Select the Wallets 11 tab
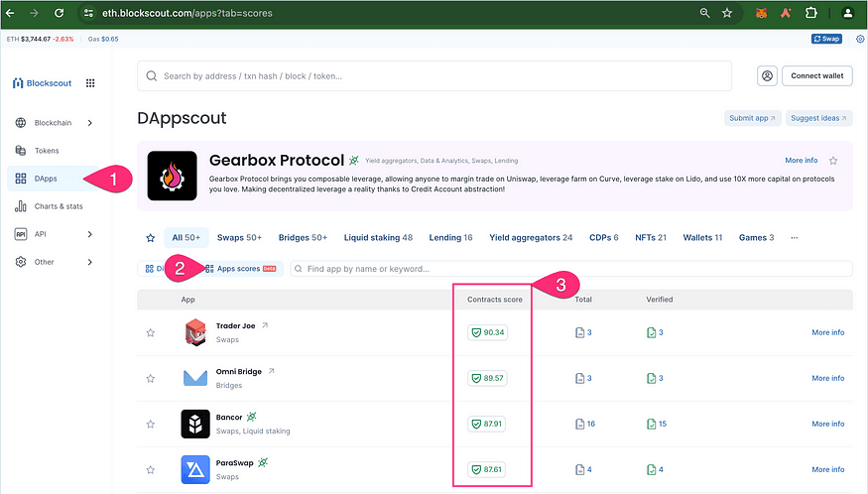This screenshot has height=494, width=868. pos(702,238)
